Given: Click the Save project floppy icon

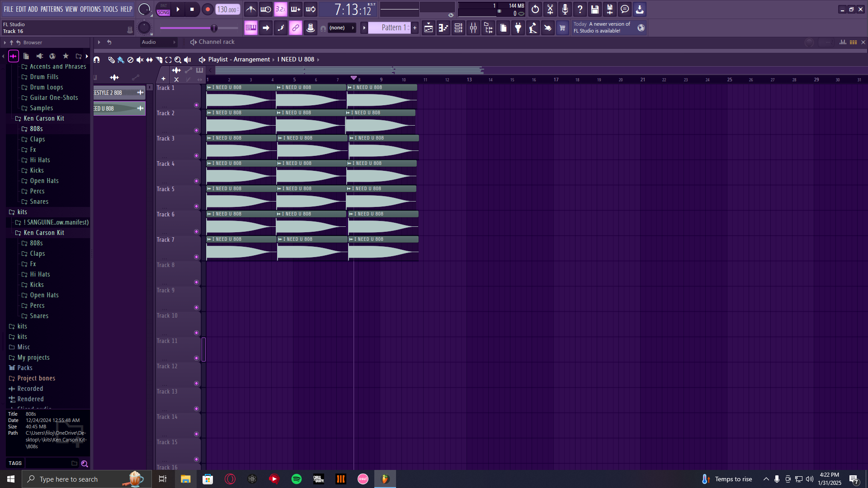Looking at the screenshot, I should tap(595, 9).
